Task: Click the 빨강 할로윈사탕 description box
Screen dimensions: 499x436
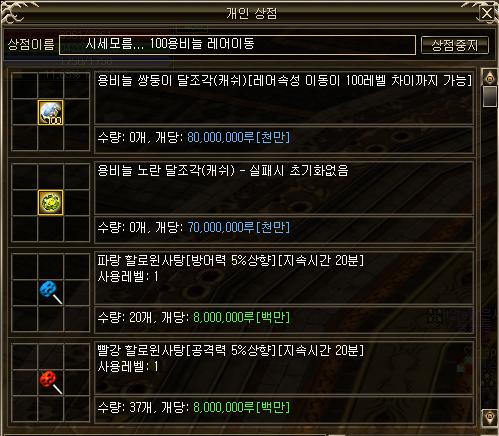Action: tap(284, 367)
